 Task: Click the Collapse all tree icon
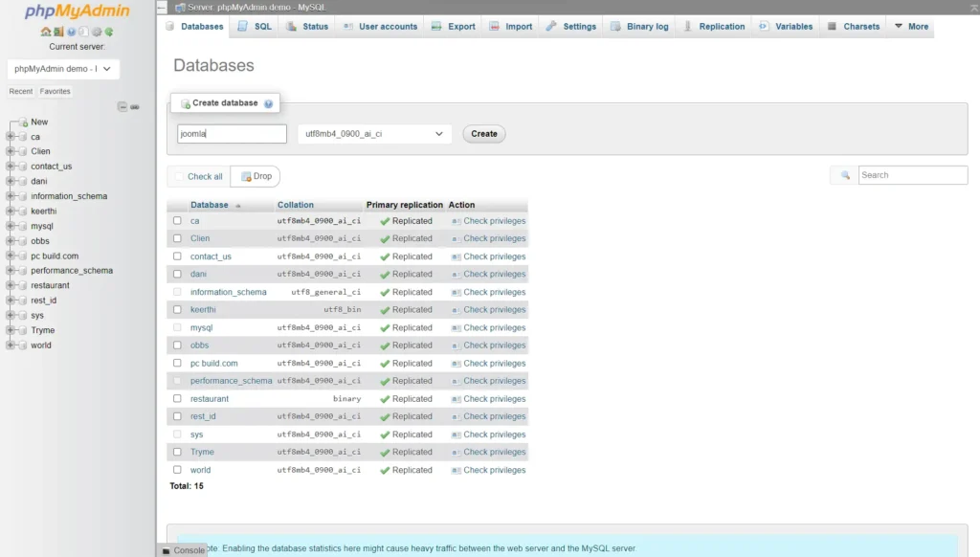coord(122,107)
